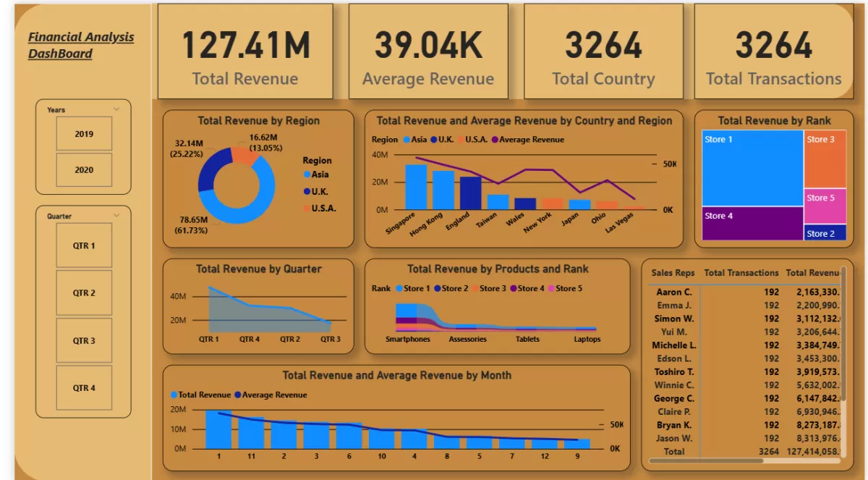Select QTR 3 in the Quarter slicer
Image resolution: width=868 pixels, height=480 pixels.
coord(84,340)
